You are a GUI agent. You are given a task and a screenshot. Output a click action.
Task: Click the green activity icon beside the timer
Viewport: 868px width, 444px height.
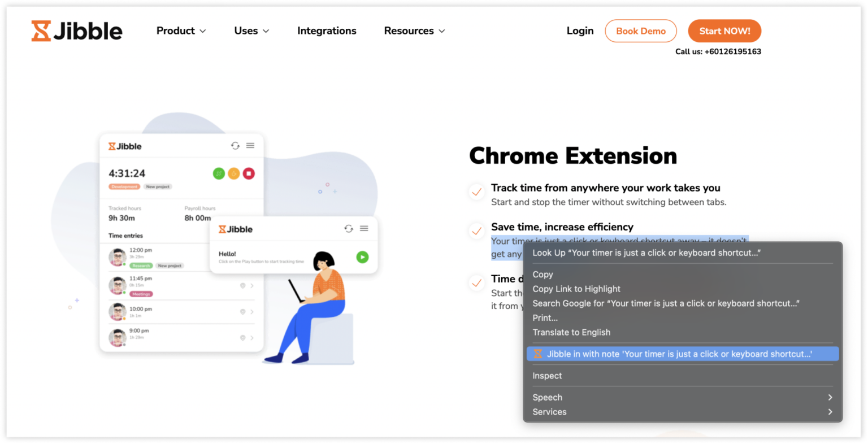219,173
